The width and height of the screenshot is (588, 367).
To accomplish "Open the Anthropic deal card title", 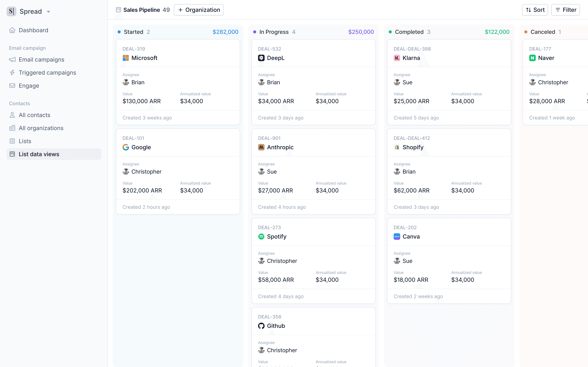I will tap(280, 147).
